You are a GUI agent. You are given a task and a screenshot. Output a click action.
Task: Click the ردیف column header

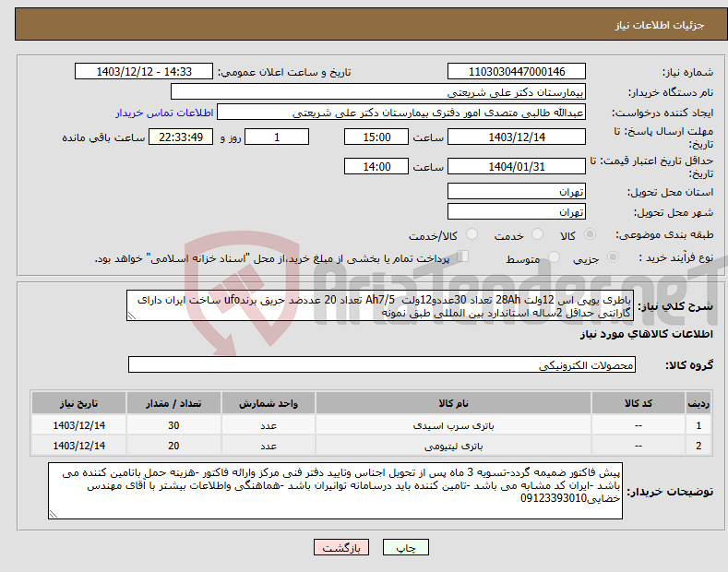pyautogui.click(x=698, y=403)
